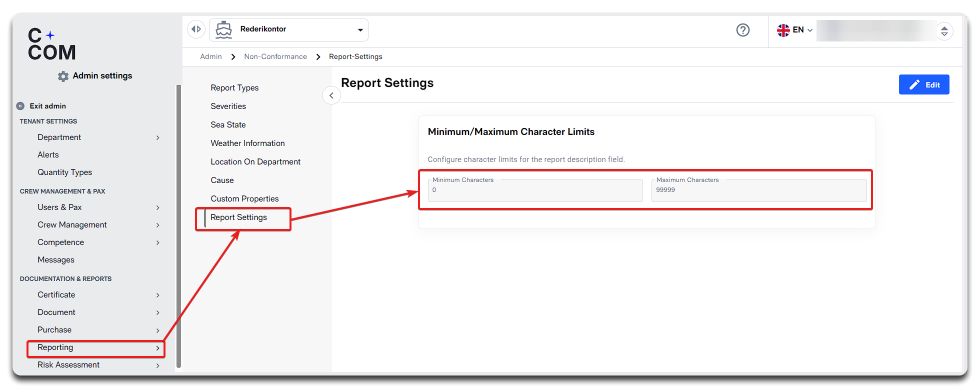The width and height of the screenshot is (980, 388).
Task: Click the Admin settings gear icon
Action: (63, 76)
